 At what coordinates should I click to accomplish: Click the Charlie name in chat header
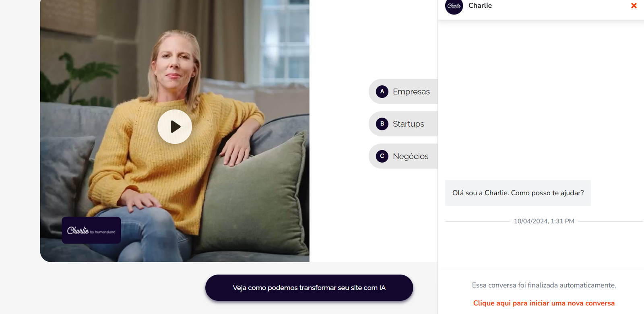(480, 6)
